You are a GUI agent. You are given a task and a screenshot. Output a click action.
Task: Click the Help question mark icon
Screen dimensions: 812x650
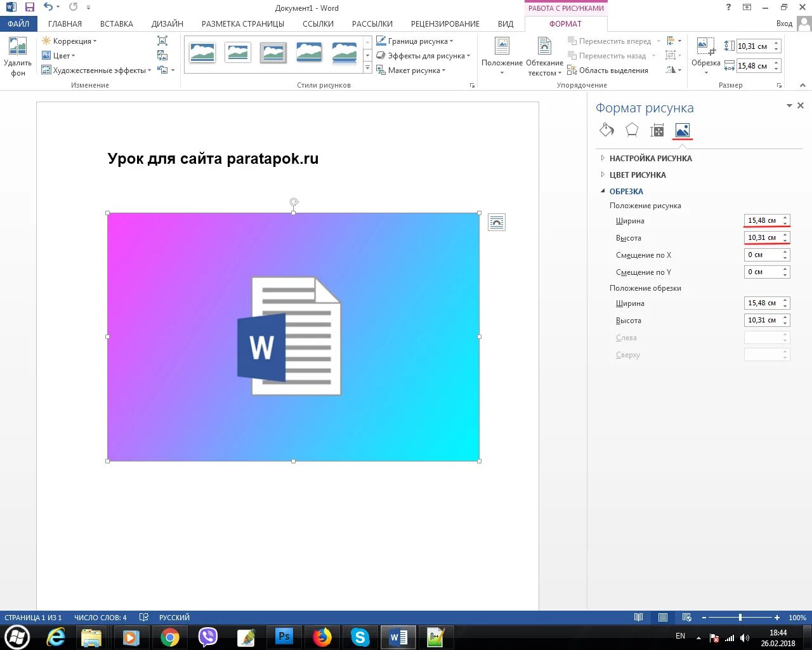pos(728,8)
